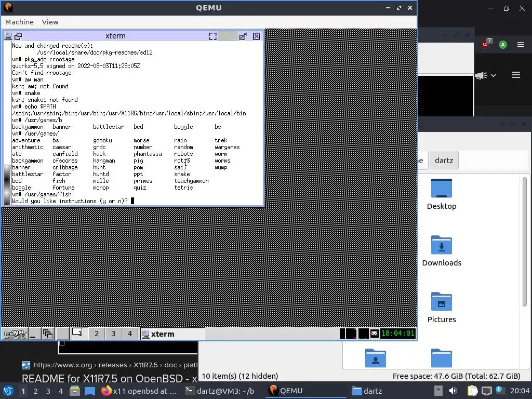Click the IceWM mail envelope icon
This screenshot has height=399, width=532.
pyautogui.click(x=374, y=334)
